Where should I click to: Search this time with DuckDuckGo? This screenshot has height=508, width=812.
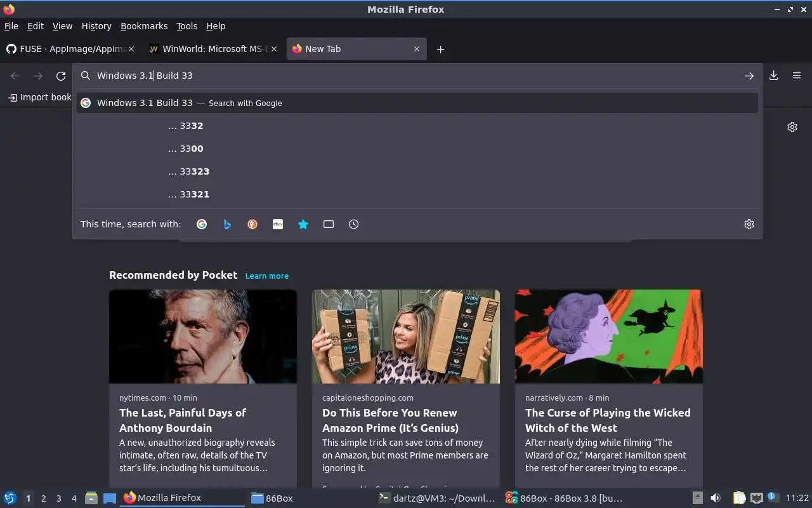point(252,224)
